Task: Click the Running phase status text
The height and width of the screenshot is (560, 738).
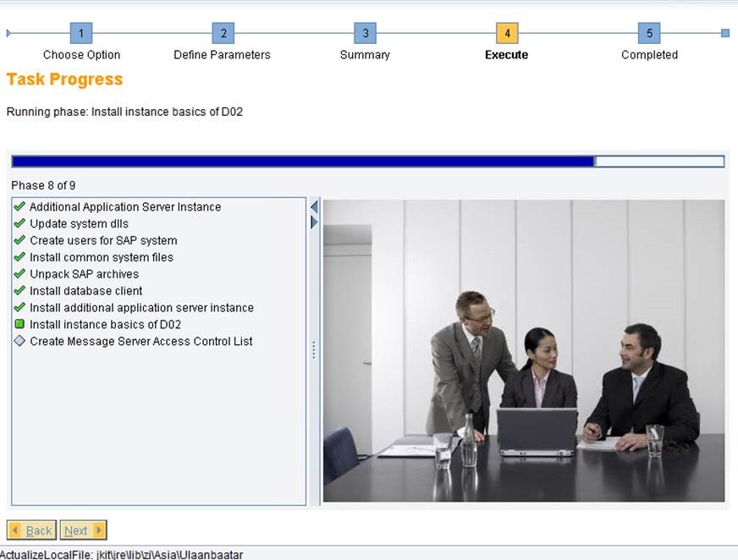Action: click(x=124, y=112)
